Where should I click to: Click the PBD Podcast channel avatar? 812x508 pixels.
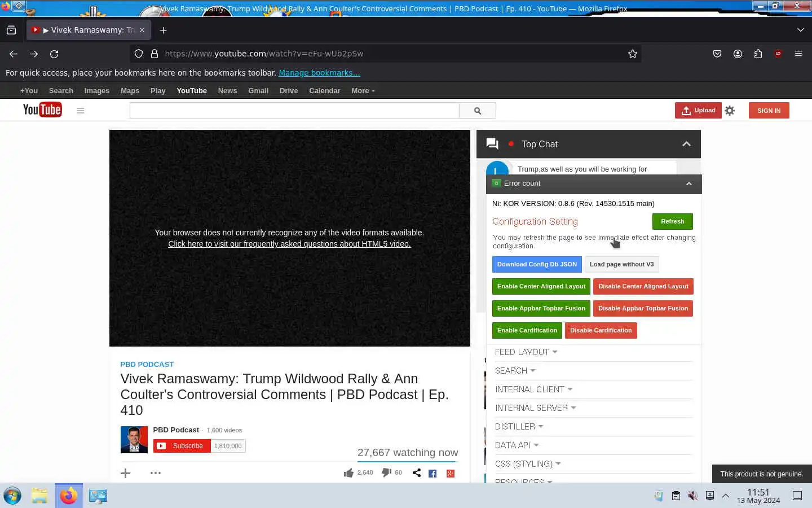[x=134, y=440]
